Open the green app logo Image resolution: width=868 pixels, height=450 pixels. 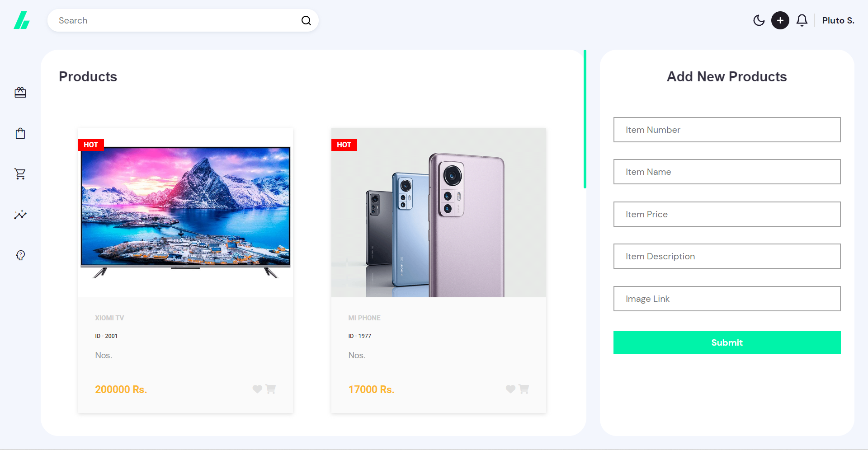pos(22,20)
